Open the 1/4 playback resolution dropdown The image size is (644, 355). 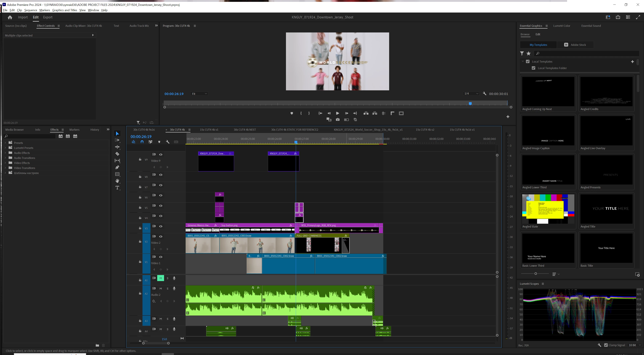[x=471, y=94]
